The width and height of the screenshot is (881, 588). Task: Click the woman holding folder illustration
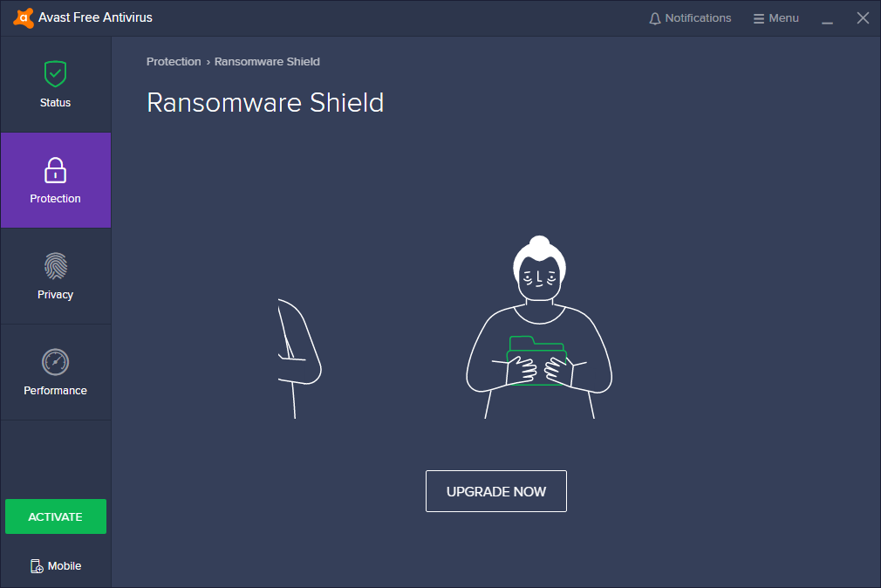click(x=539, y=327)
